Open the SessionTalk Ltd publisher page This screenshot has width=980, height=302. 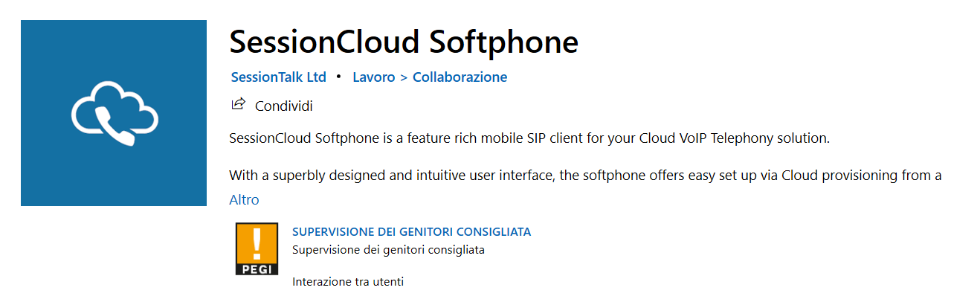279,77
